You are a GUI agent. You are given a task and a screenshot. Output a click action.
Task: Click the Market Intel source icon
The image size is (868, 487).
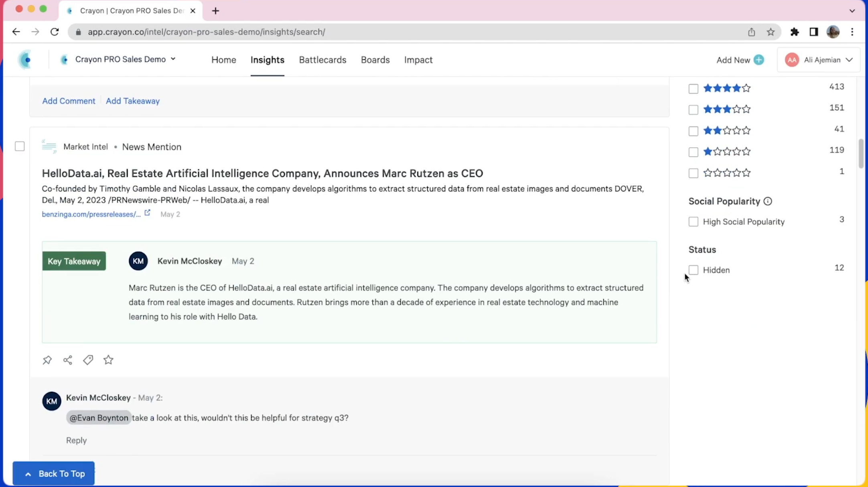coord(49,147)
